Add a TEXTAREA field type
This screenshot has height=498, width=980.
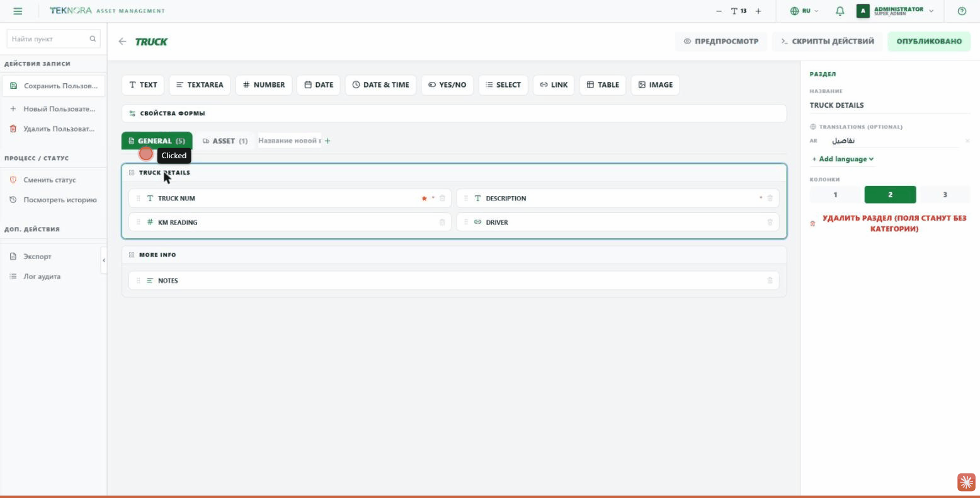click(200, 84)
